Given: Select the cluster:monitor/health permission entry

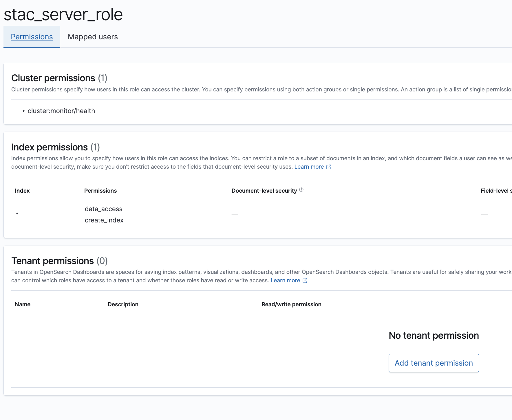Looking at the screenshot, I should [61, 111].
